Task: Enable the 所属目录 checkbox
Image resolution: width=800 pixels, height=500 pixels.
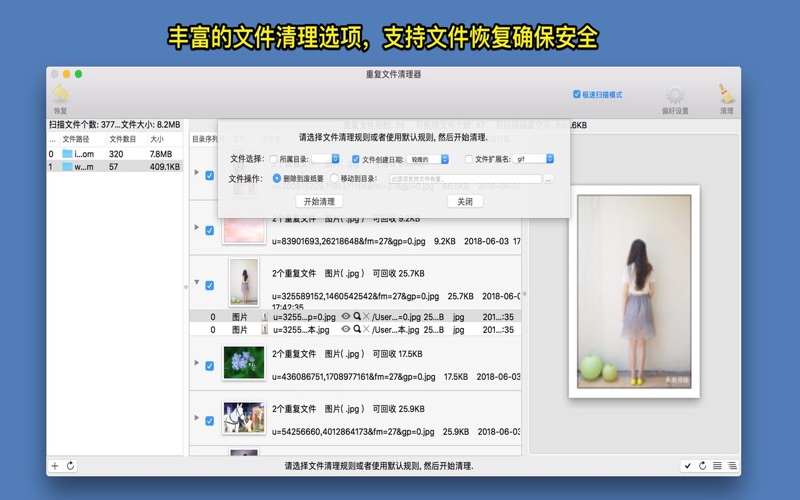Action: [273, 159]
